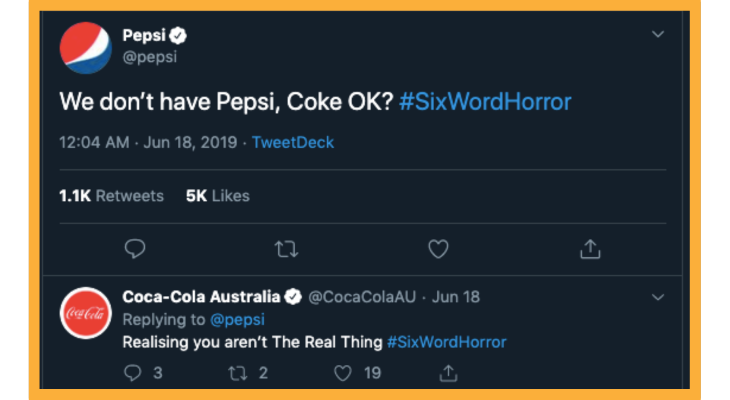Like the Coca-Cola Australia reply

343,373
